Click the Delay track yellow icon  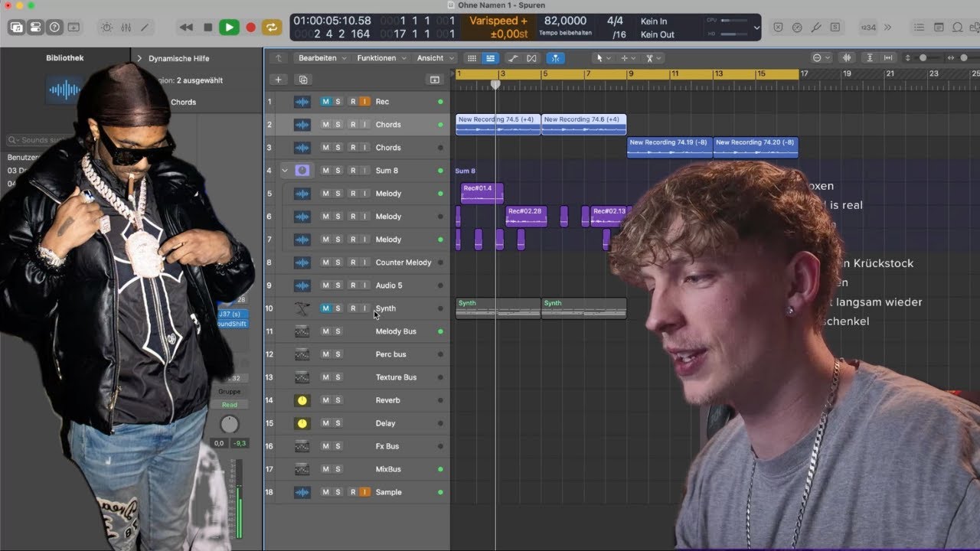(302, 423)
